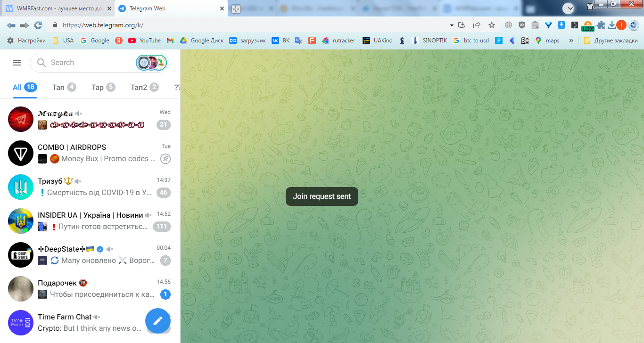Open the maps bookmark

coord(547,41)
